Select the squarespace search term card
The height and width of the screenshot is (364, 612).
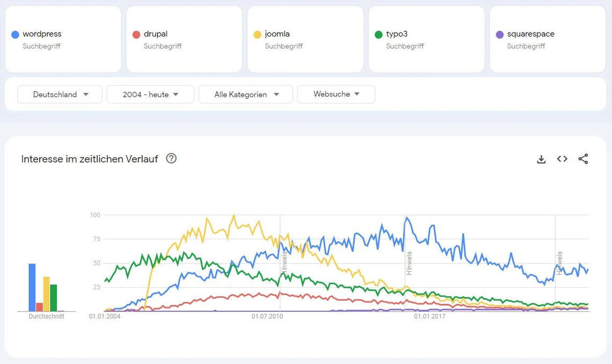coord(548,39)
